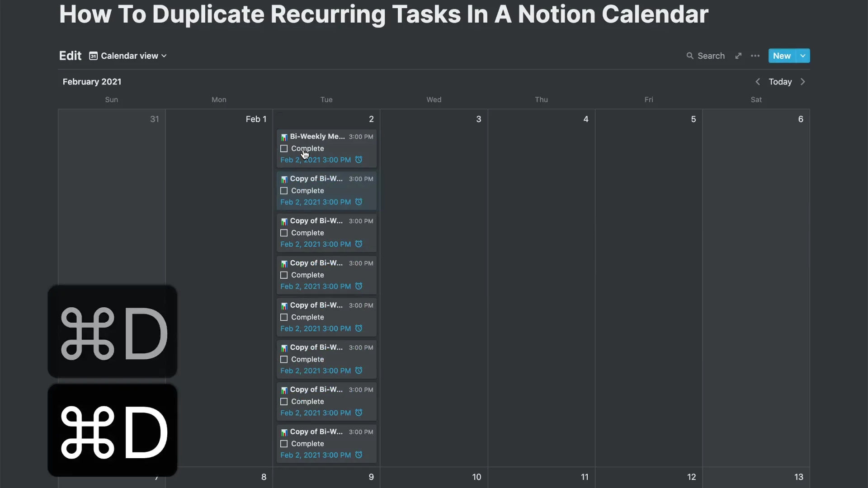This screenshot has height=488, width=868.
Task: Jump to Today in the calendar
Action: [x=780, y=82]
